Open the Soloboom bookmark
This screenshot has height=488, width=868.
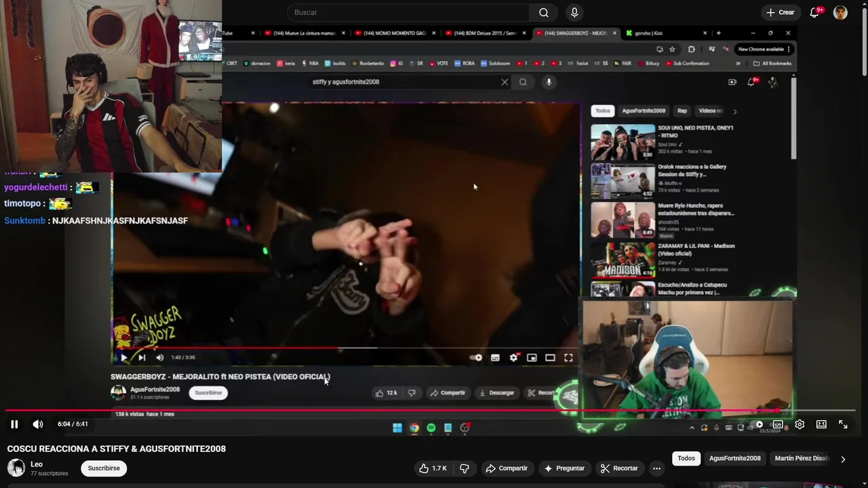tap(494, 64)
